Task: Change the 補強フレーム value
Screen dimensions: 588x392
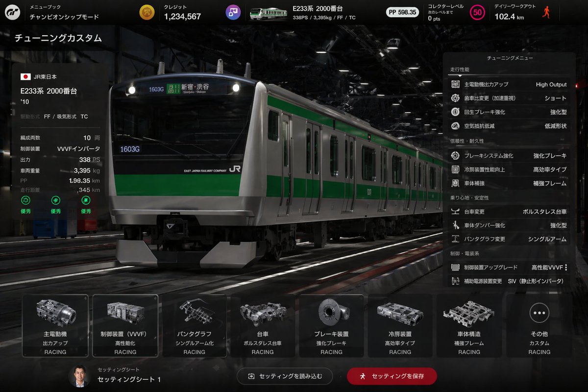Action: coord(550,183)
